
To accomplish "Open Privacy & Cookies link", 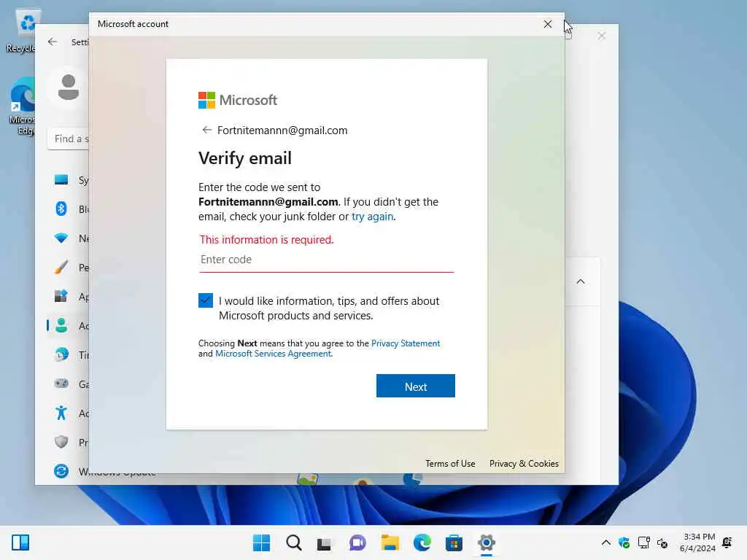I will [524, 463].
